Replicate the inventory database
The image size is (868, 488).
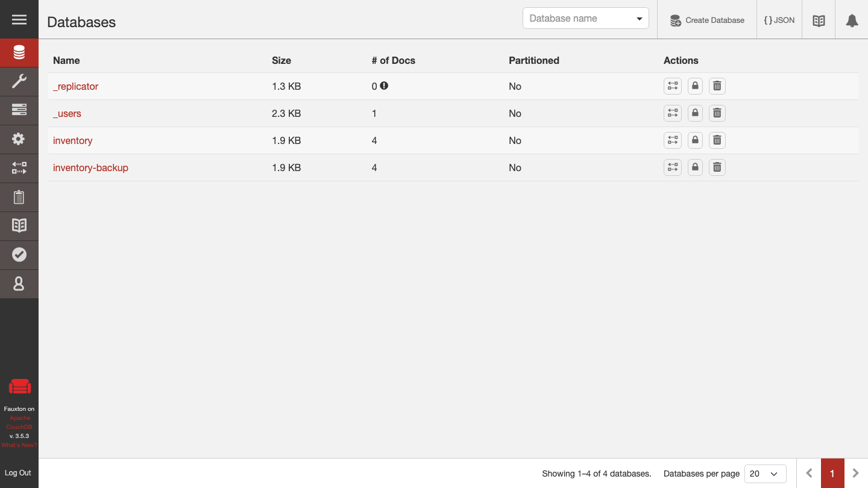673,140
